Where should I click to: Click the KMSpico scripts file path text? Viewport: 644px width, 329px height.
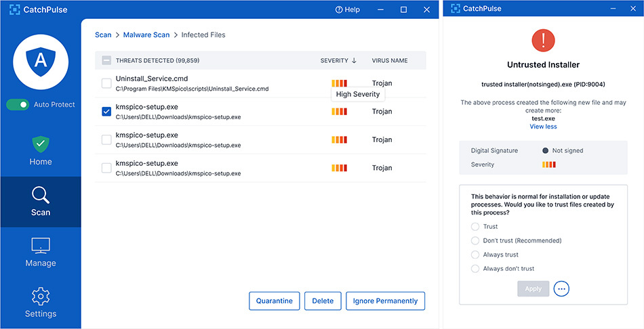(193, 89)
